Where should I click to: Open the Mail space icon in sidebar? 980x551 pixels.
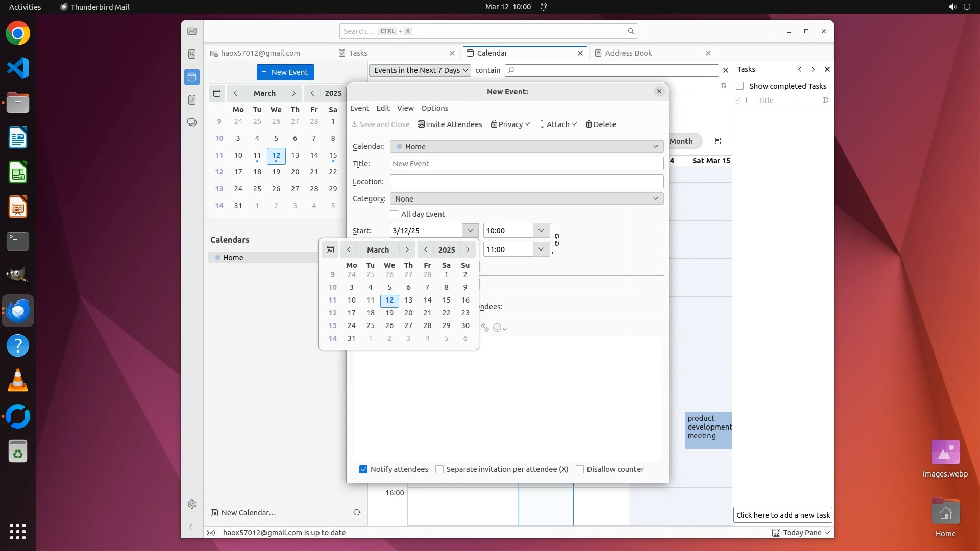point(192,31)
